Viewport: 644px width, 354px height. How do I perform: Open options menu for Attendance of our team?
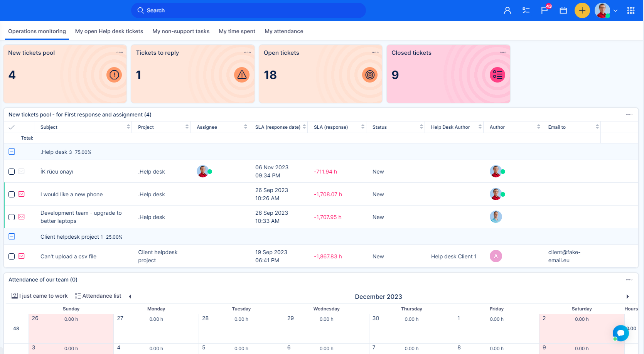pos(629,280)
